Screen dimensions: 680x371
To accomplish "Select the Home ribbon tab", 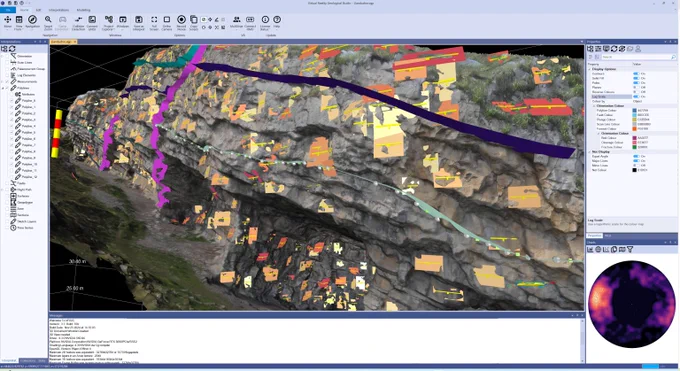I will 24,10.
